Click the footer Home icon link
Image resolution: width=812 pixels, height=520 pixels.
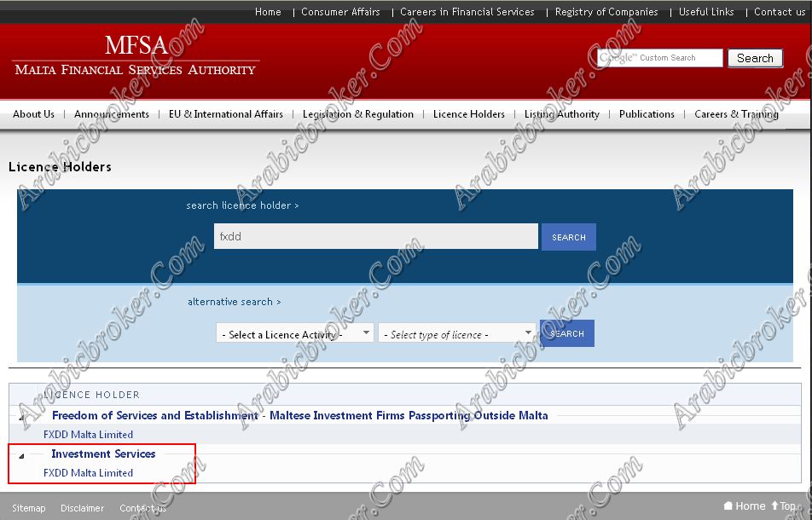[x=745, y=506]
